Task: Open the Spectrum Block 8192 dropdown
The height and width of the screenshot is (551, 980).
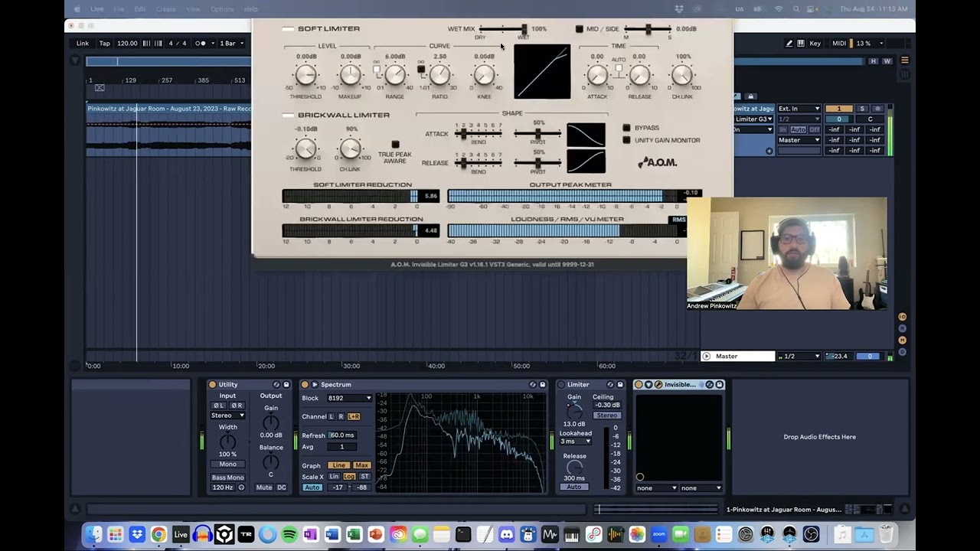Action: click(349, 398)
